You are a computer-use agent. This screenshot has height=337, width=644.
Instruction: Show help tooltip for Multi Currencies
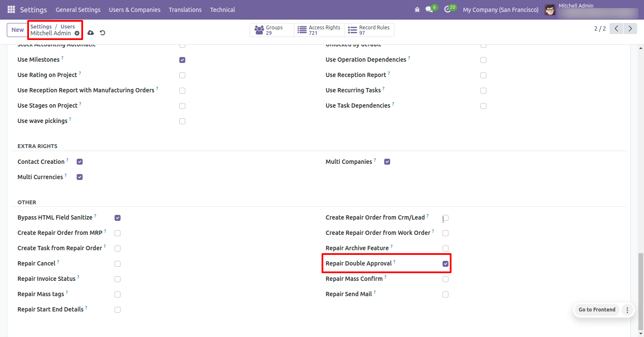pyautogui.click(x=66, y=175)
